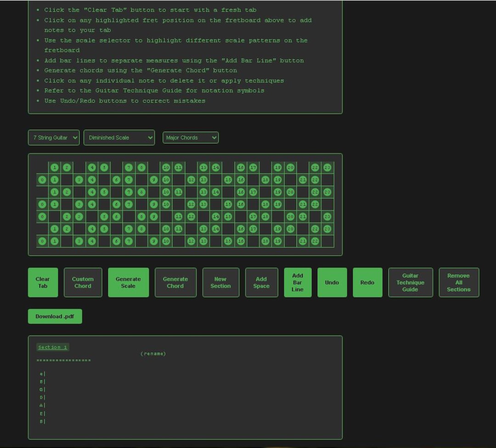This screenshot has height=448, width=496.
Task: Click the Download .pdf button
Action: click(55, 316)
